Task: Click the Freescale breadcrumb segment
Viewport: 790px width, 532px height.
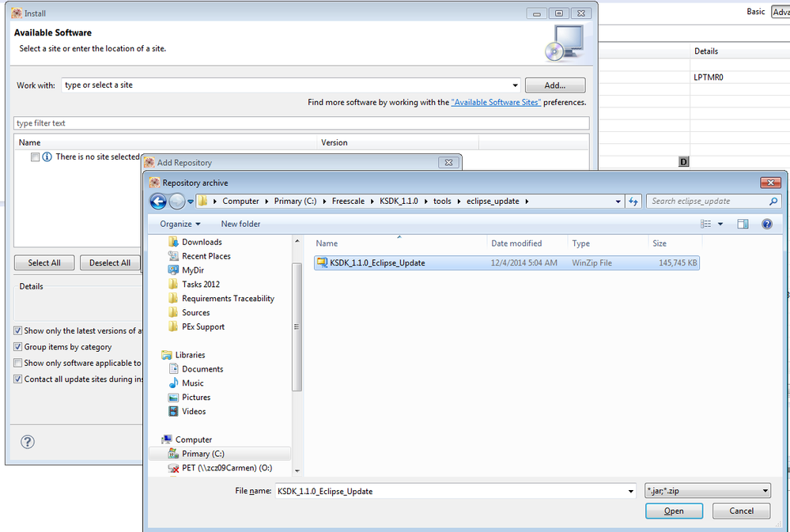Action: click(348, 201)
